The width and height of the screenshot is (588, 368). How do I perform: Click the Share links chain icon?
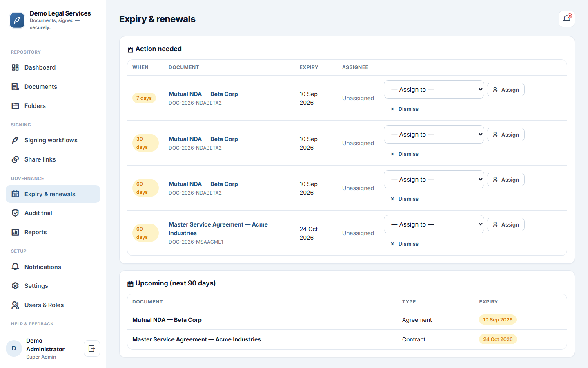tap(16, 159)
